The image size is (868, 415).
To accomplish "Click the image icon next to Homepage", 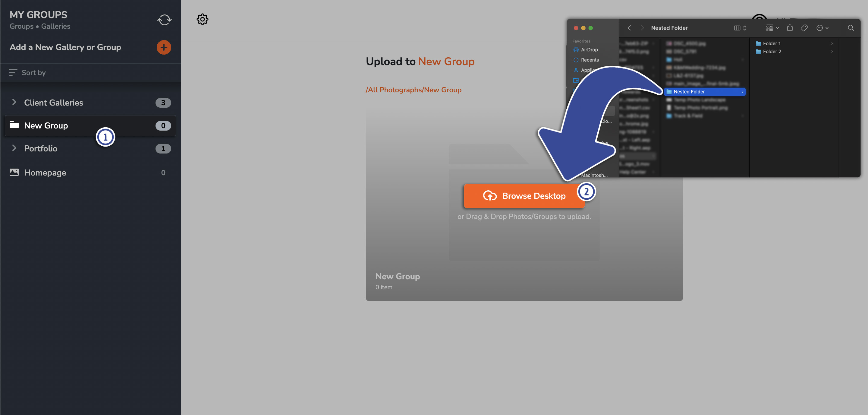I will click(14, 172).
